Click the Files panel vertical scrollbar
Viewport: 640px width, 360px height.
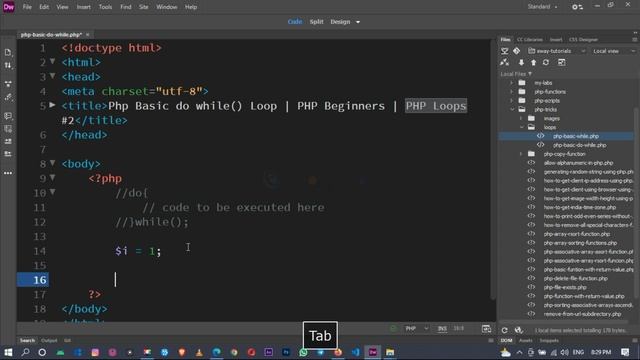[636, 204]
